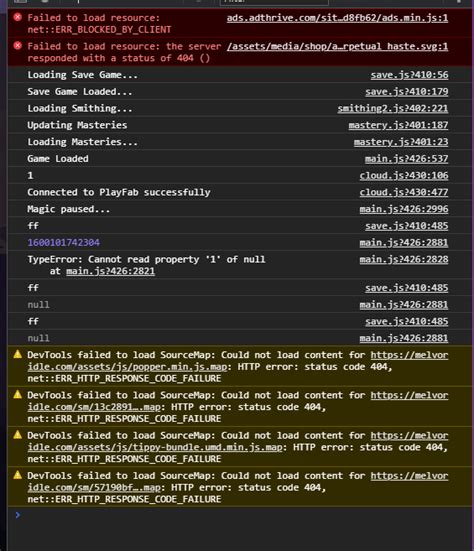Open source link main.js?426:2828
474x551 pixels.
(404, 259)
